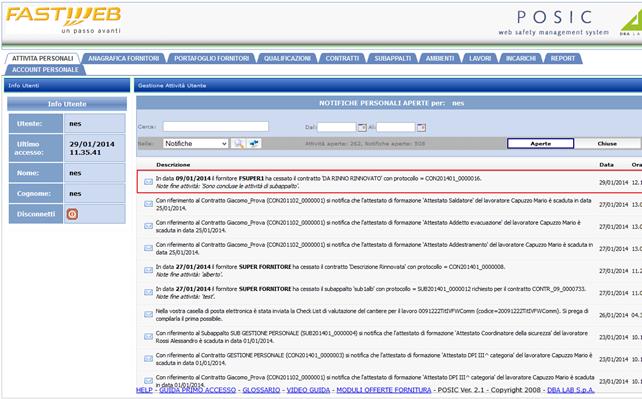The image size is (642, 399).
Task: Open envelope icon of Attestato Addestramento notification
Action: pos(148,248)
